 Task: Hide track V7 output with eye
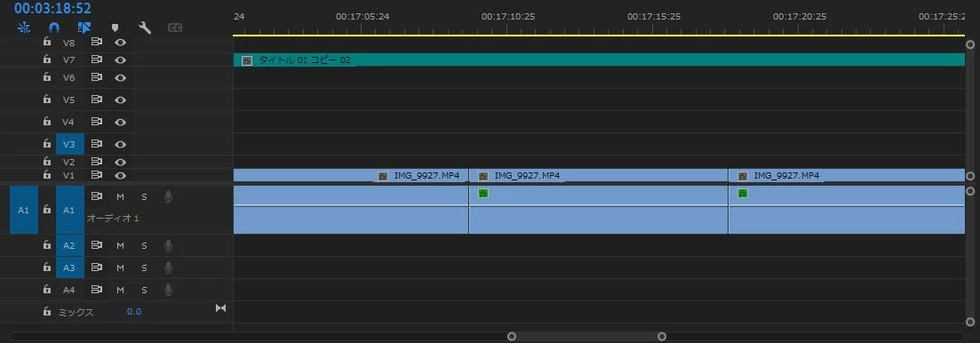(x=121, y=60)
